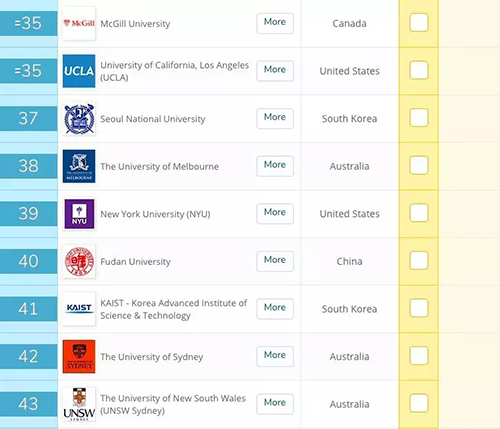
Task: Open the Fudan University name link
Action: [x=135, y=262]
